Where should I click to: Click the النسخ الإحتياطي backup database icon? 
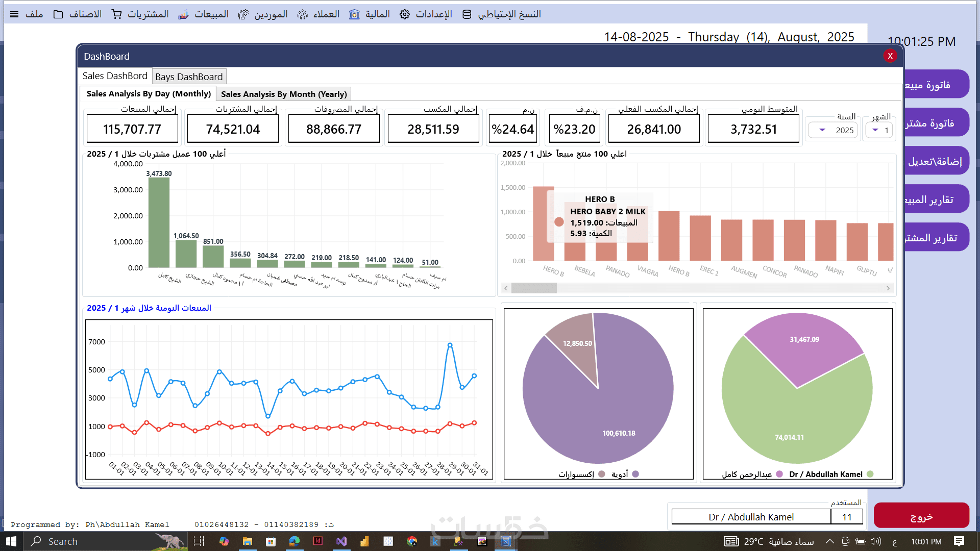click(x=467, y=14)
